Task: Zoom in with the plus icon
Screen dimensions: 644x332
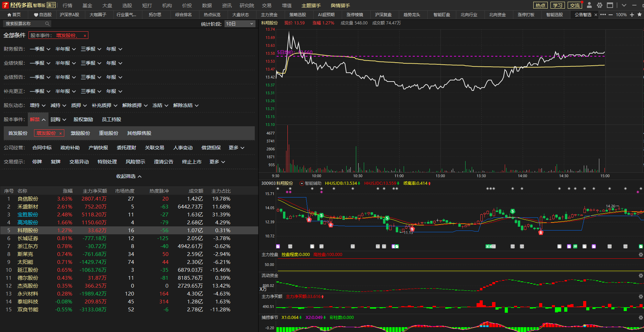Action: tap(632, 15)
